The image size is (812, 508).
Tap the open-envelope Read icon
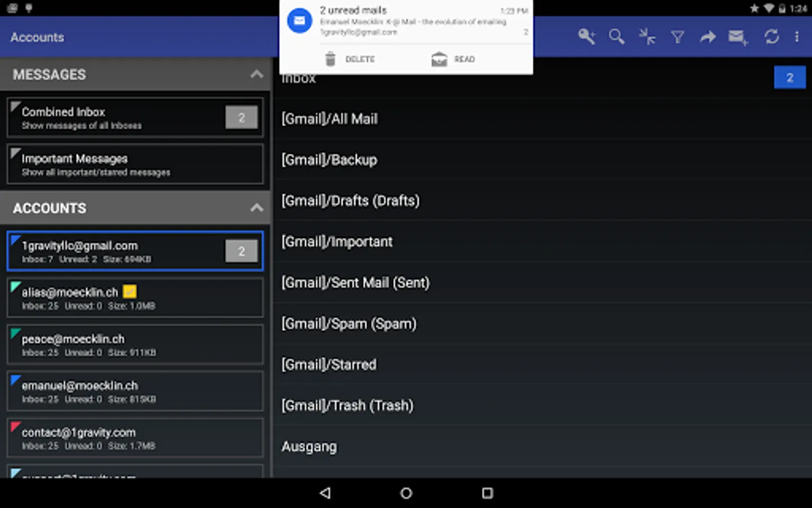[x=439, y=59]
